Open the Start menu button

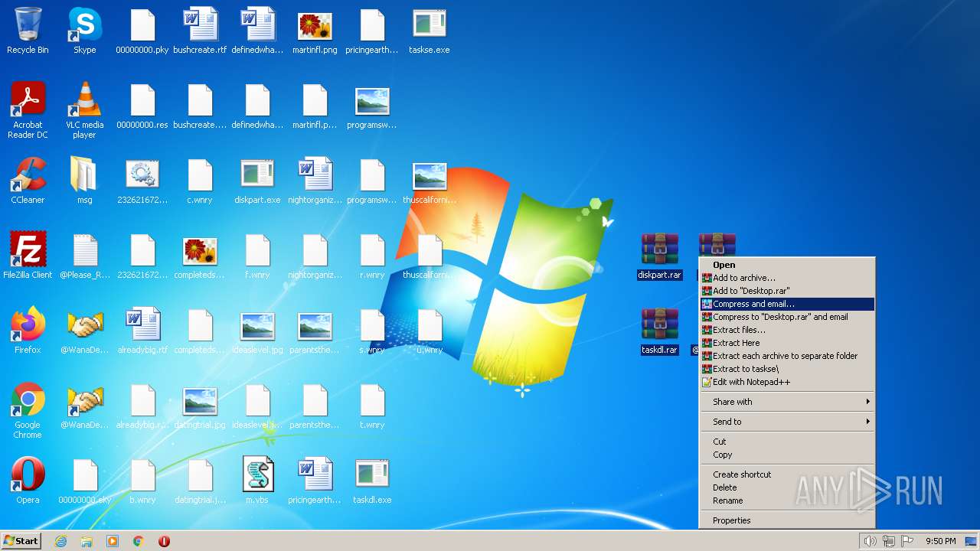pyautogui.click(x=21, y=541)
